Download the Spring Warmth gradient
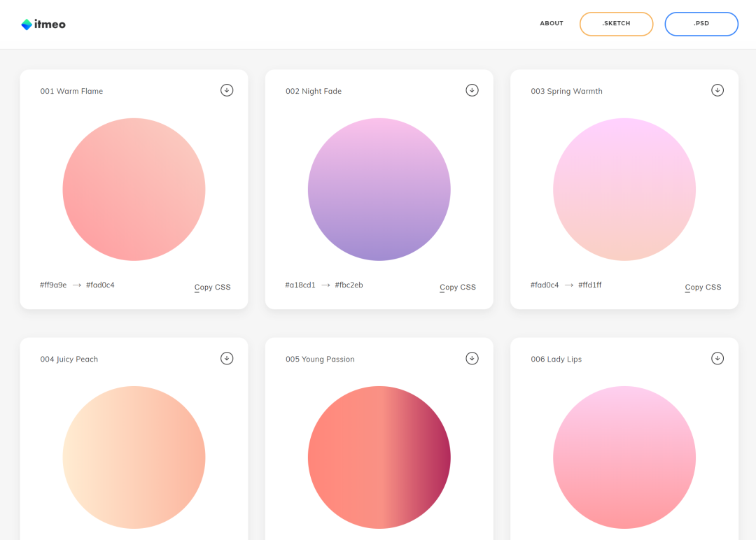The image size is (756, 540). 717,90
